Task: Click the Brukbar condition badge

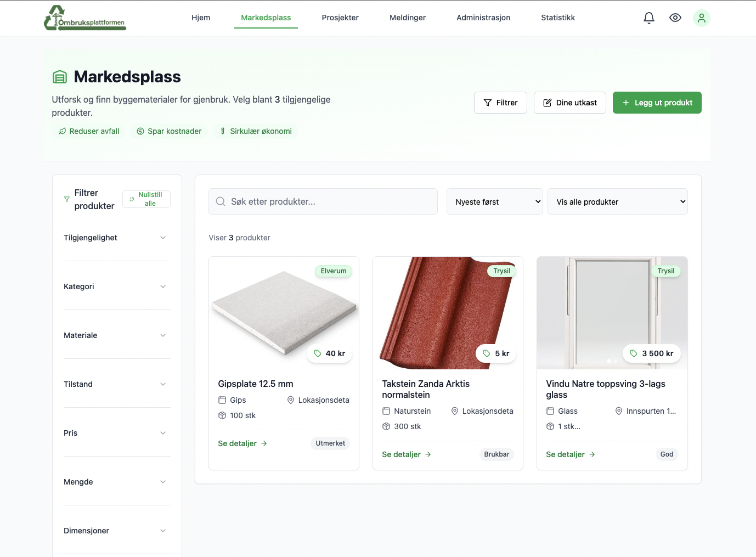Action: click(x=497, y=454)
